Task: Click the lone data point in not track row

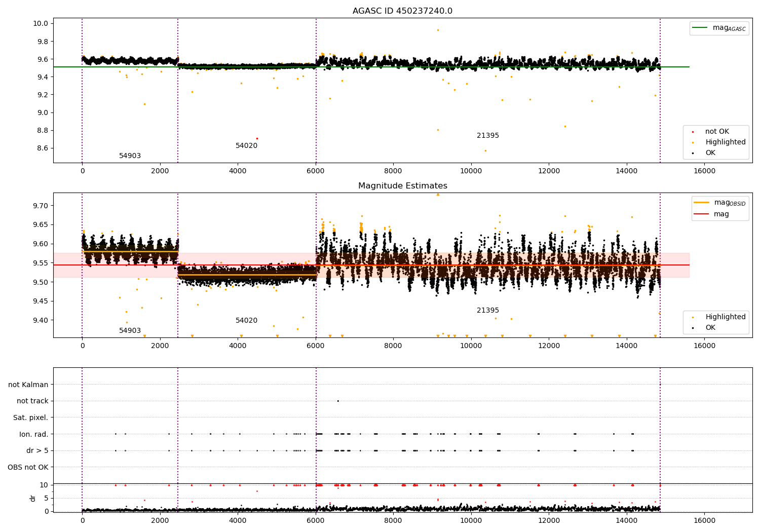Action: (x=338, y=401)
